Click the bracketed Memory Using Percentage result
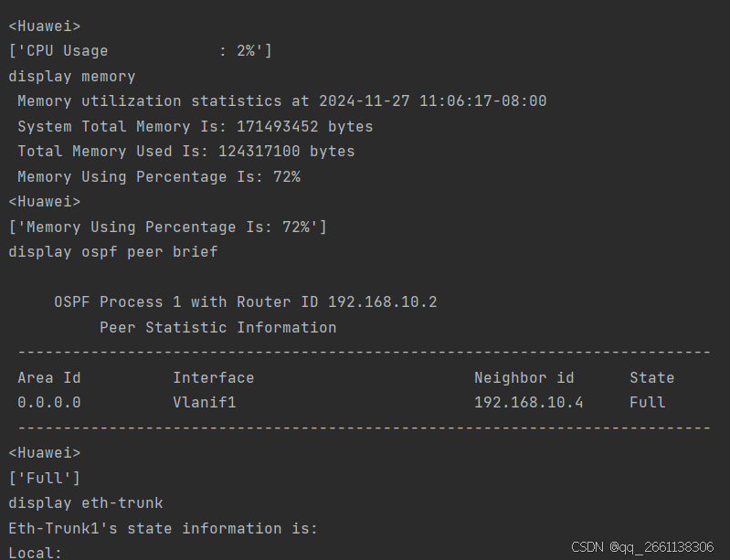730x560 pixels. [167, 227]
